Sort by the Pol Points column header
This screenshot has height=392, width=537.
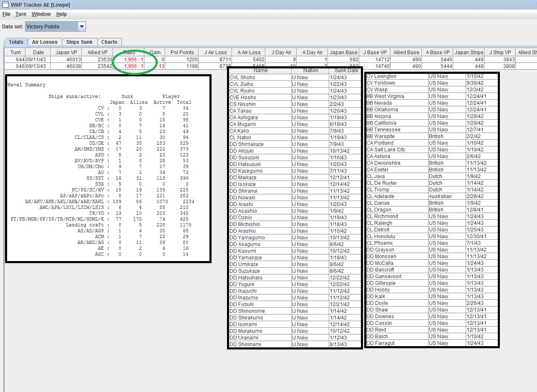pyautogui.click(x=182, y=53)
